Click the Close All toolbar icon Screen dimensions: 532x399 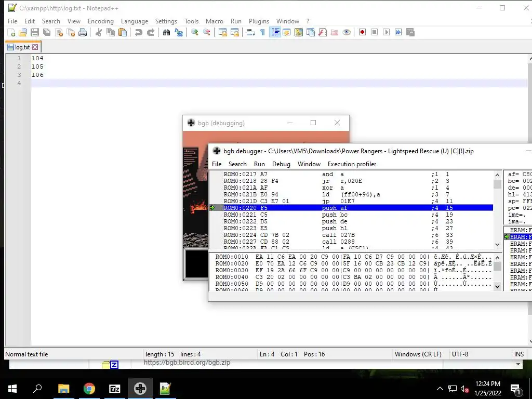[71, 32]
